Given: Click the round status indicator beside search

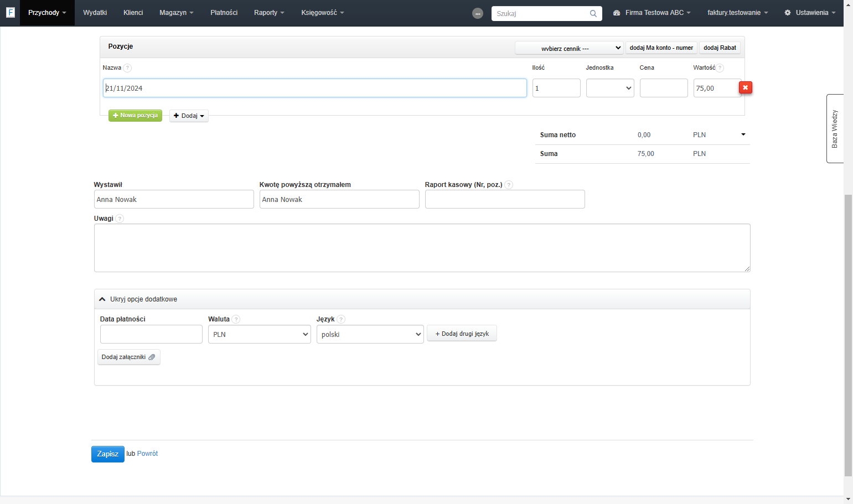Looking at the screenshot, I should coord(478,13).
